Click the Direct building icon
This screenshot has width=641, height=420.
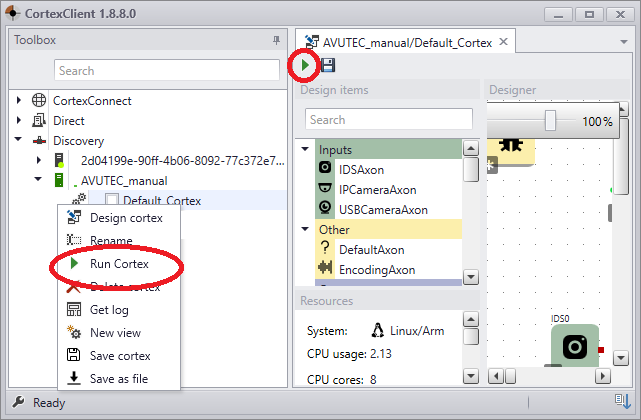39,120
